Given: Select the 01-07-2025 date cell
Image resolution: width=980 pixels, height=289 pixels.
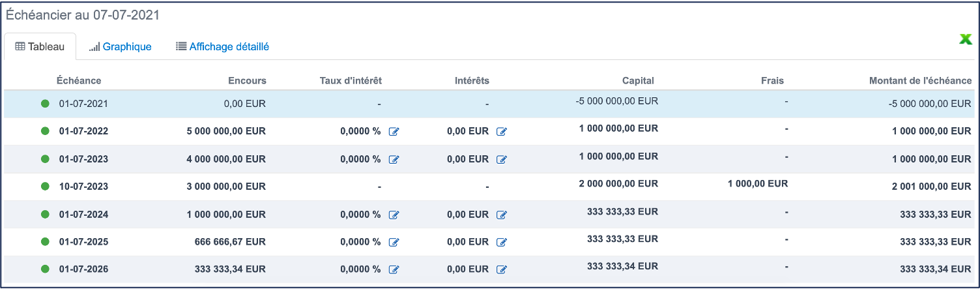Looking at the screenshot, I should click(83, 242).
